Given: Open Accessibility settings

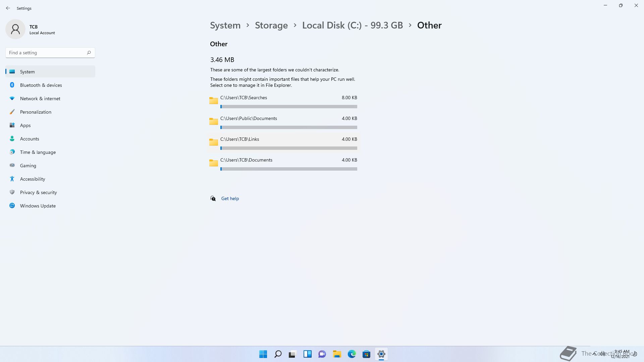Looking at the screenshot, I should [x=32, y=179].
